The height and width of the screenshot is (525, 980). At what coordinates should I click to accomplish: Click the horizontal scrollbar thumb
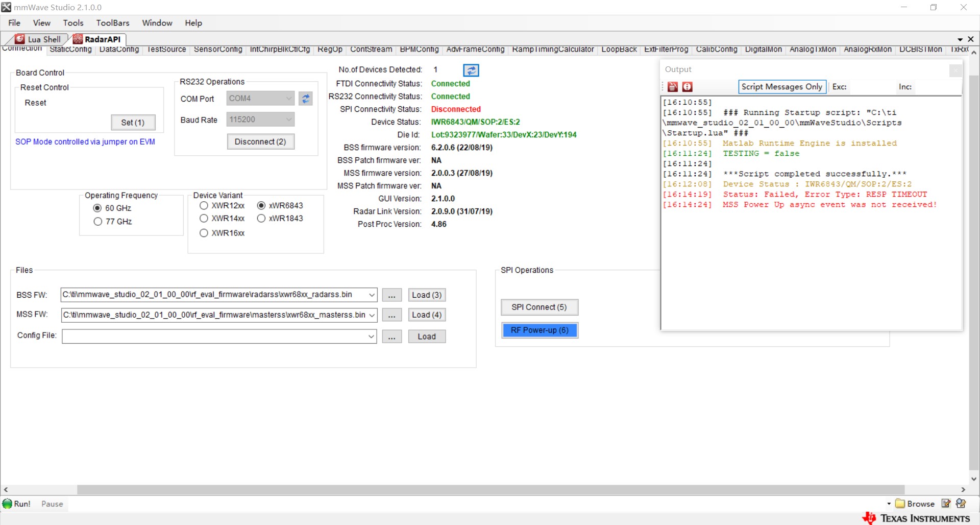coord(491,490)
